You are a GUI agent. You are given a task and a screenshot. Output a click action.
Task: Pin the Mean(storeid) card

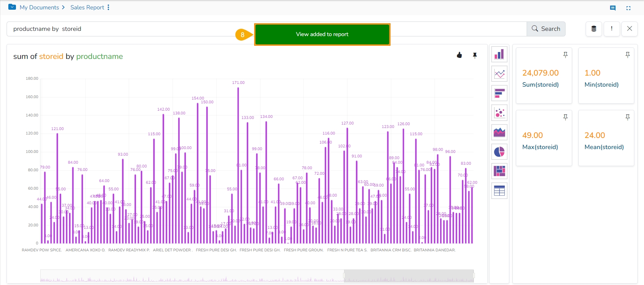(627, 117)
